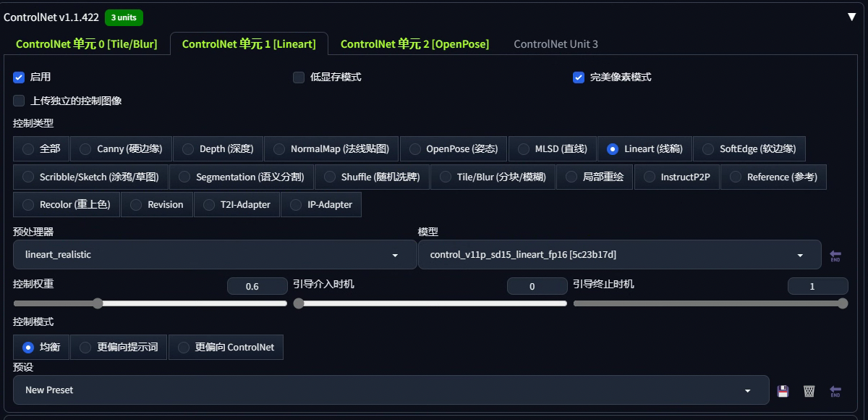Switch to ControlNet Unit 3 tab

coord(556,43)
